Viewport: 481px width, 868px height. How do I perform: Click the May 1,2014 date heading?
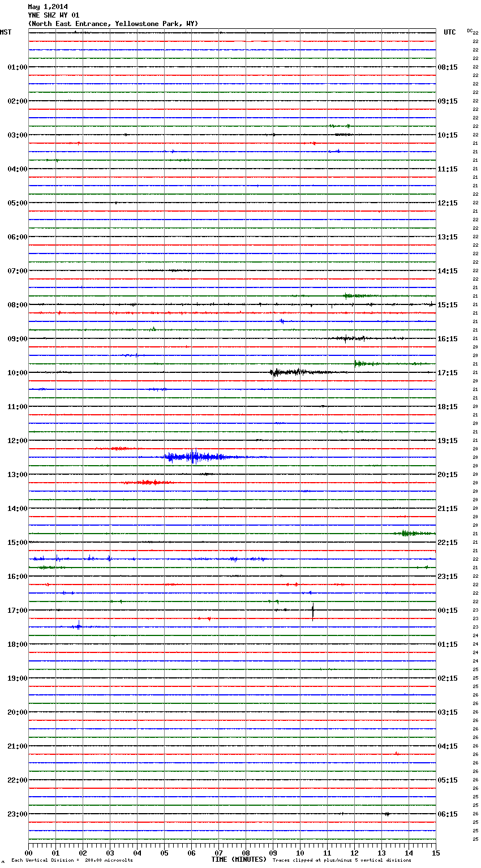[x=48, y=7]
